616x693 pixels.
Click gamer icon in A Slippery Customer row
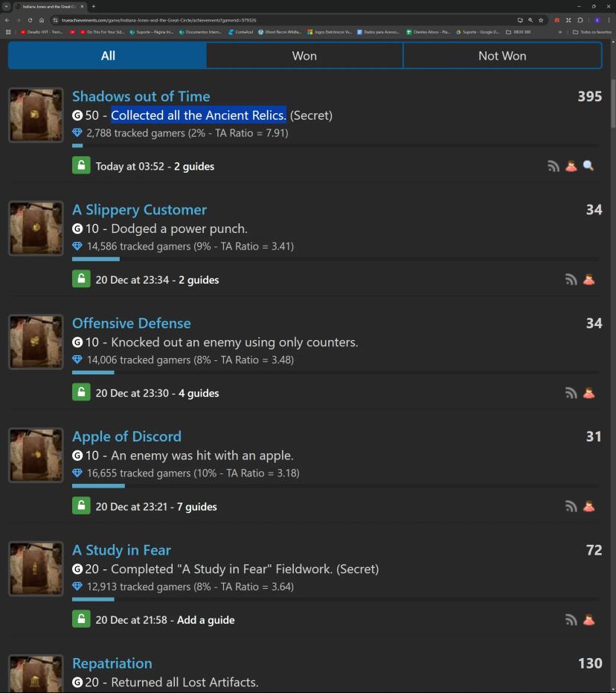pos(588,280)
